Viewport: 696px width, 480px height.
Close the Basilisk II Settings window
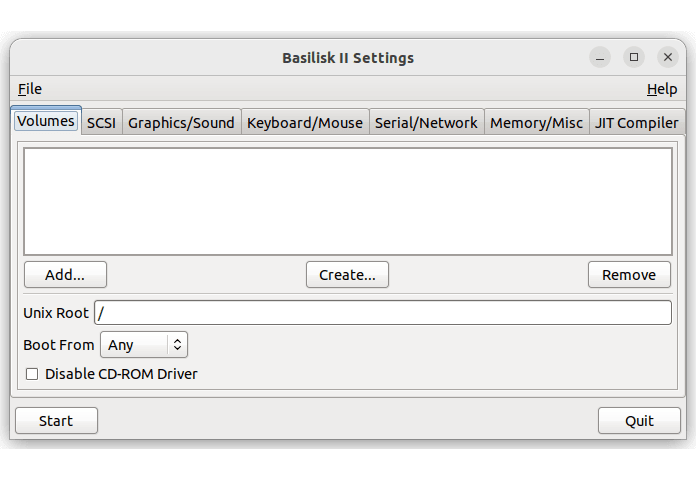[x=668, y=57]
